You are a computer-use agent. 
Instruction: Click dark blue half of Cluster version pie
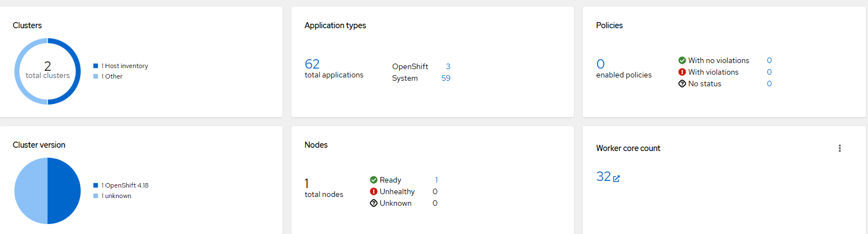(x=64, y=191)
